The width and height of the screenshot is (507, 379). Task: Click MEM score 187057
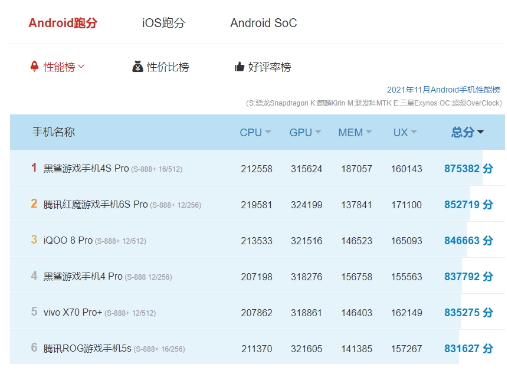(x=356, y=169)
